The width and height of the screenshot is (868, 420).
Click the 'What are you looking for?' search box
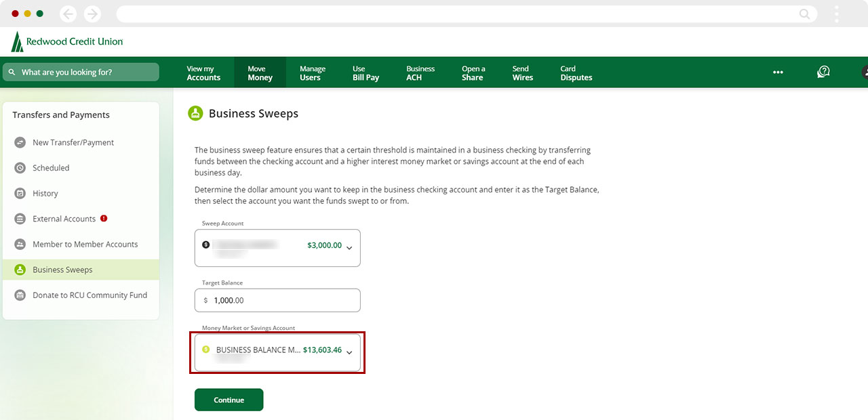(81, 72)
